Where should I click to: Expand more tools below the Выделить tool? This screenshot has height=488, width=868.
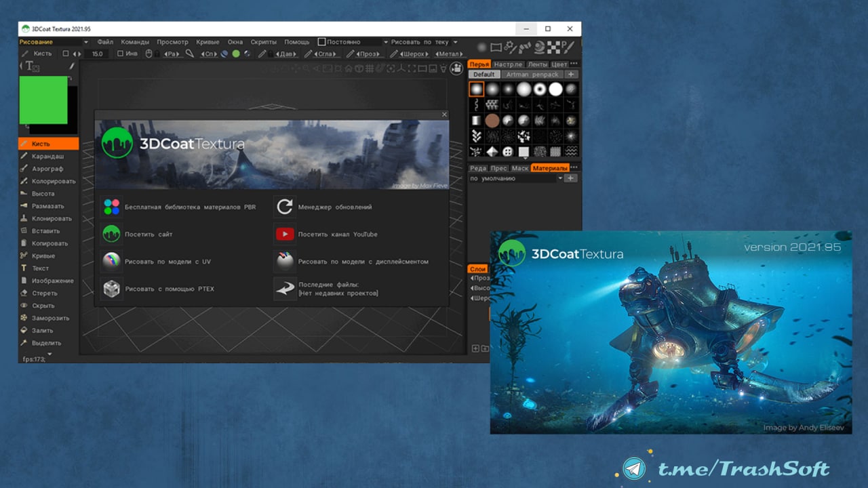(49, 353)
